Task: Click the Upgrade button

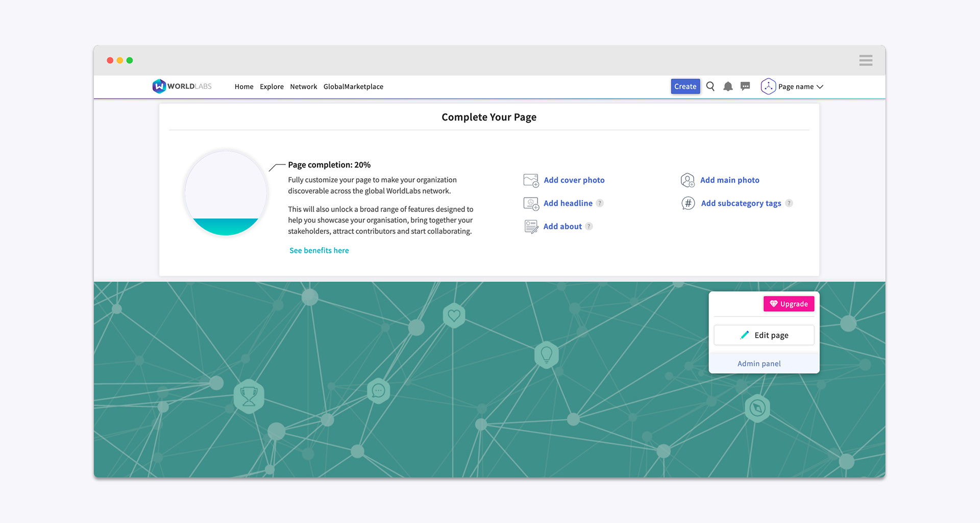Action: (x=789, y=304)
